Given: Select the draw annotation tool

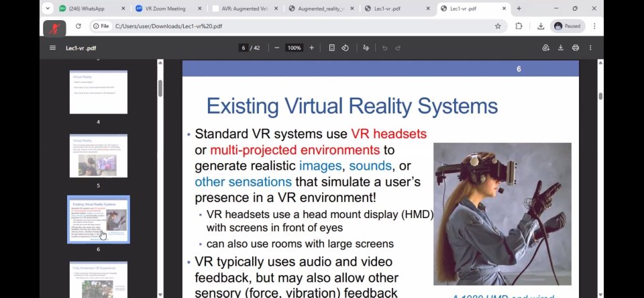Looking at the screenshot, I should click(366, 48).
